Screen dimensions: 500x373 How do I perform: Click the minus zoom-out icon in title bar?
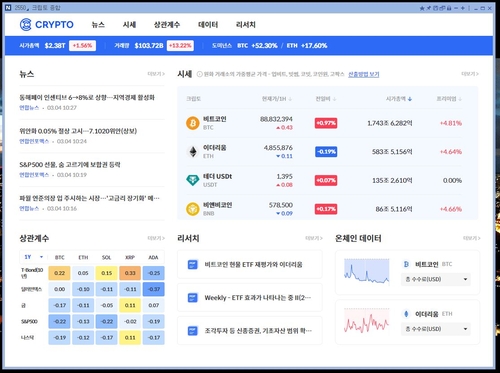click(456, 8)
